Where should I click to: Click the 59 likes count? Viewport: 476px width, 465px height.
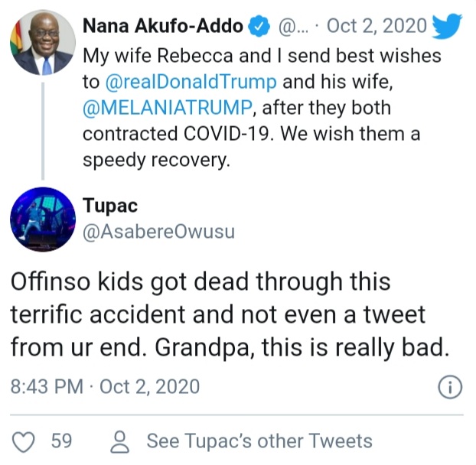click(x=61, y=441)
